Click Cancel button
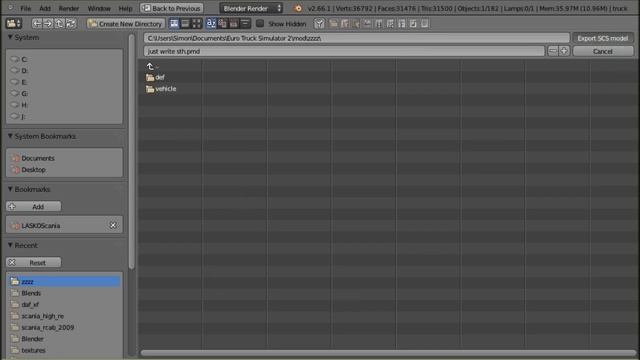 tap(603, 51)
